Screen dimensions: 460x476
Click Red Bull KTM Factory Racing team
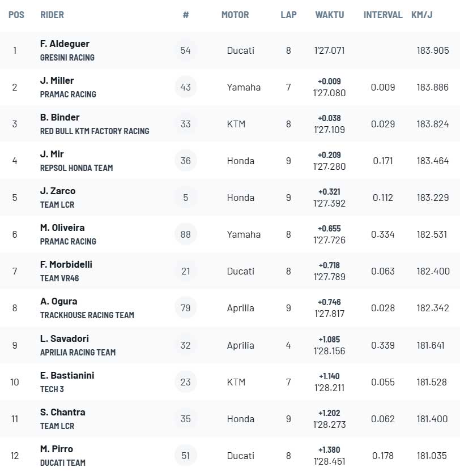click(x=95, y=131)
